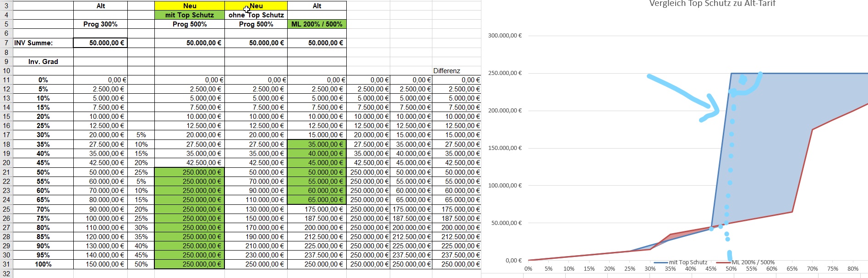Image resolution: width=868 pixels, height=278 pixels.
Task: Click the 210.000,00 € cell
Action: (x=256, y=246)
